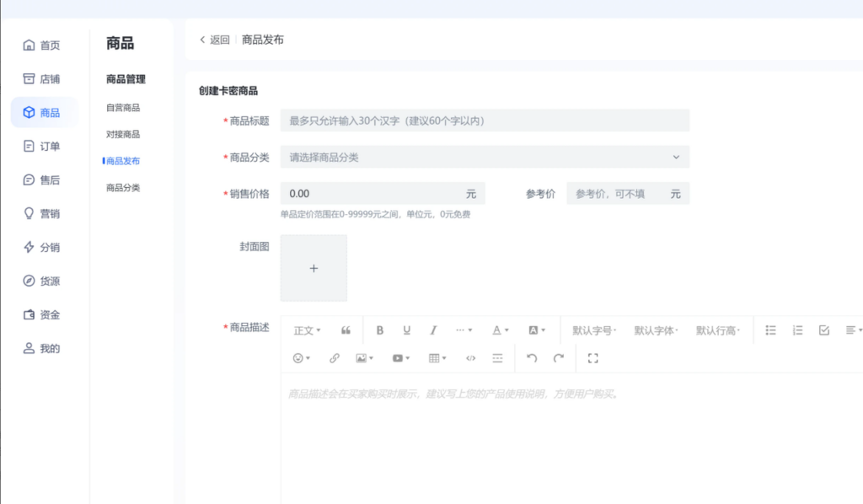Expand the 请选择商品分类 category selector
Viewport: 863px width, 504px height.
(485, 158)
